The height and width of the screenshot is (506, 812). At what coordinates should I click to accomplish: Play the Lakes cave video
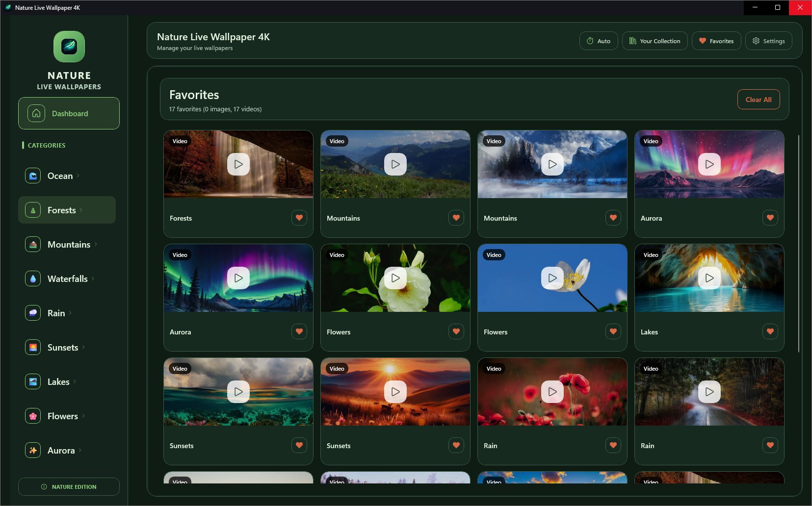pyautogui.click(x=709, y=278)
